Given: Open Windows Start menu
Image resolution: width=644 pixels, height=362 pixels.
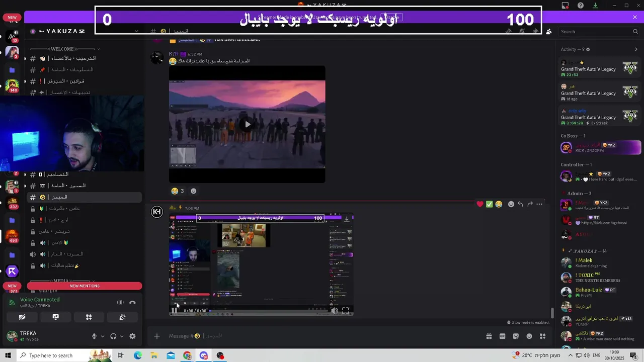Looking at the screenshot, I should (x=8, y=355).
